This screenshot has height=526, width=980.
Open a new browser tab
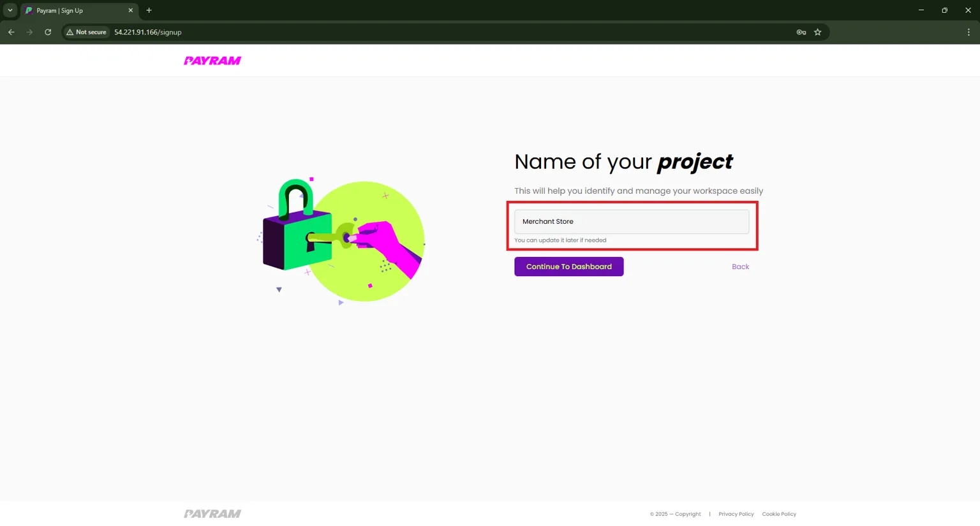149,10
